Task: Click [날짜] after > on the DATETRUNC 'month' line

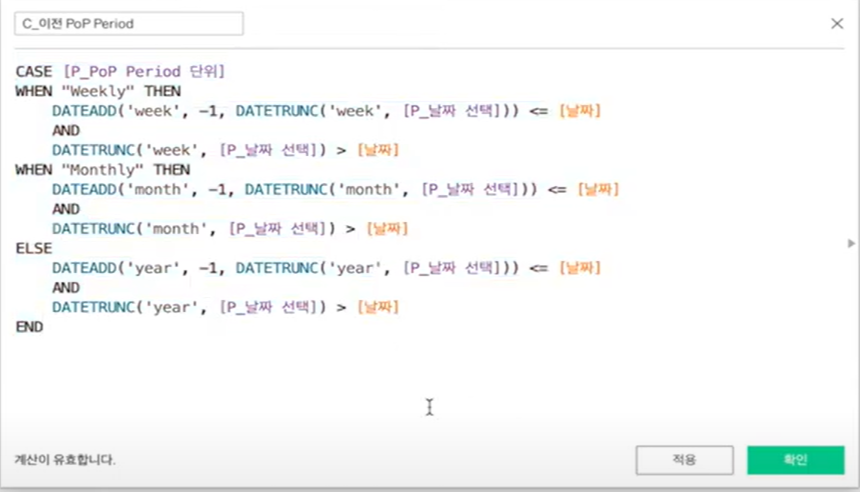Action: point(387,229)
